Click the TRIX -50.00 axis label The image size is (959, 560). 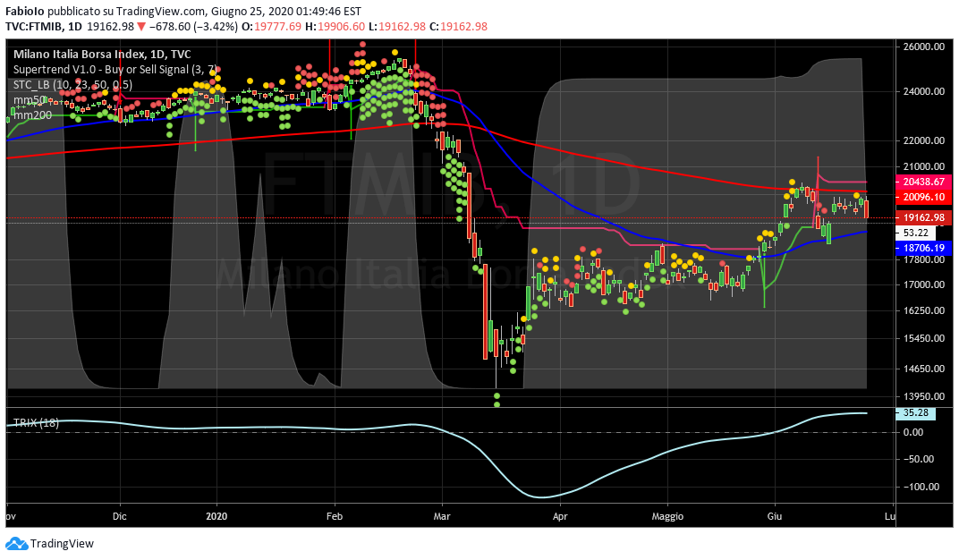point(918,459)
